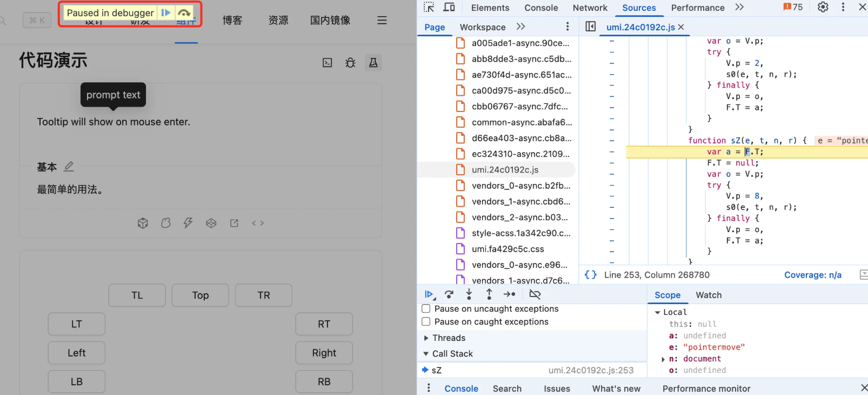868x395 pixels.
Task: Open the Network tab
Action: point(590,8)
